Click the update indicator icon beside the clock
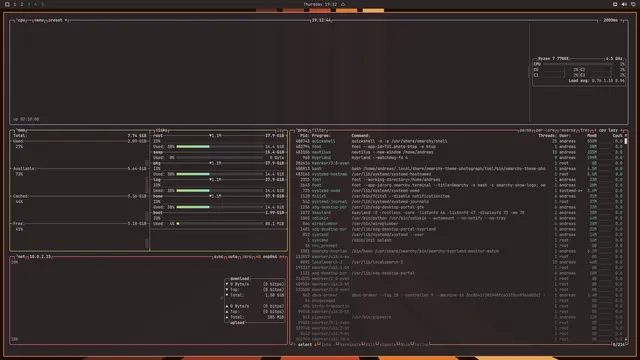The height and width of the screenshot is (360, 640). [343, 4]
